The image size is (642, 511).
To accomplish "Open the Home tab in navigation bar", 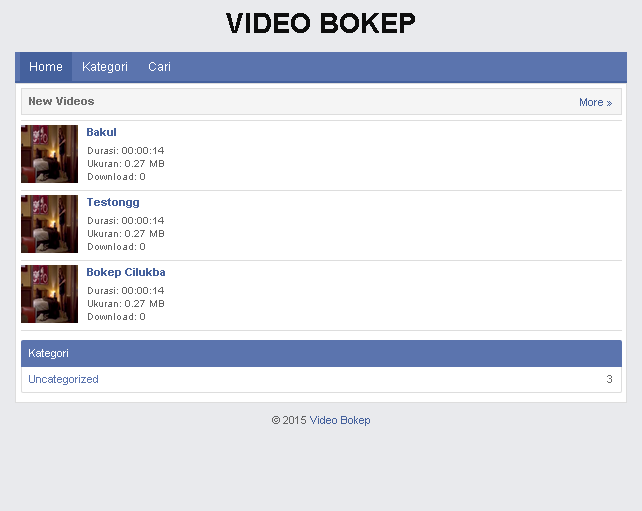I will coord(46,67).
